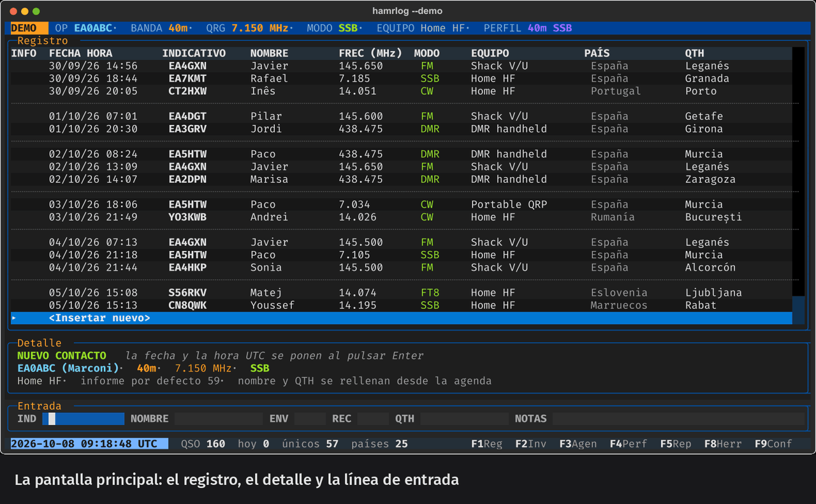The height and width of the screenshot is (504, 816).
Task: Click the ENV report field
Action: pyautogui.click(x=310, y=419)
